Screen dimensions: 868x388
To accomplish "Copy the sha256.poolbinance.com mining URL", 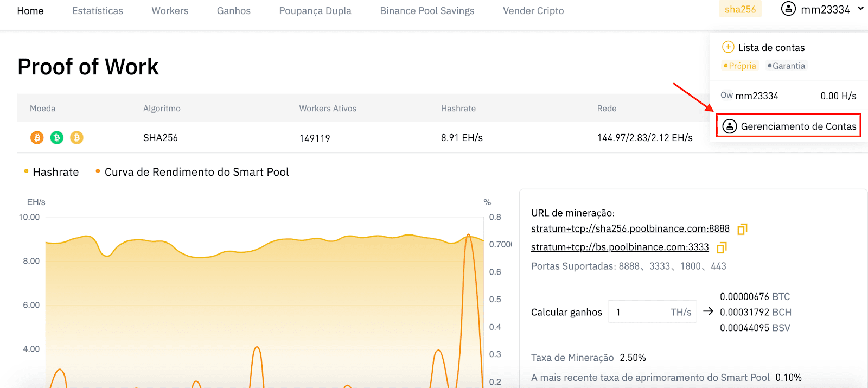I will click(742, 229).
